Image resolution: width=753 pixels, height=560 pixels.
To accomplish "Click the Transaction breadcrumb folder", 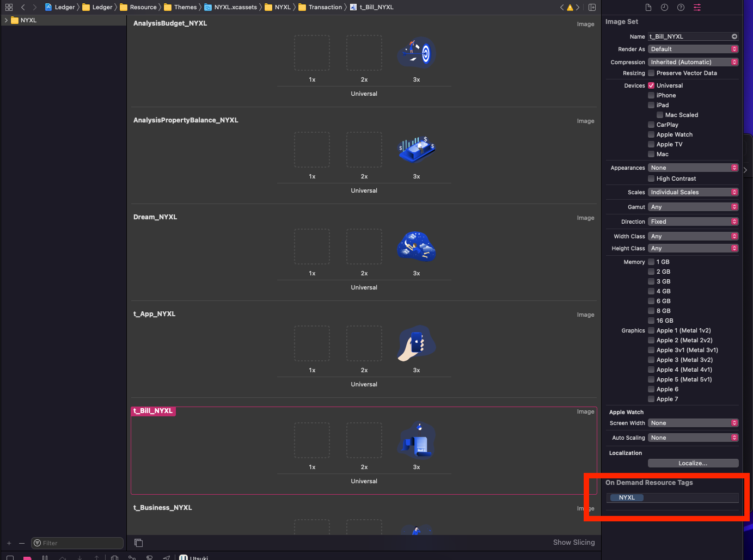I will (x=320, y=7).
